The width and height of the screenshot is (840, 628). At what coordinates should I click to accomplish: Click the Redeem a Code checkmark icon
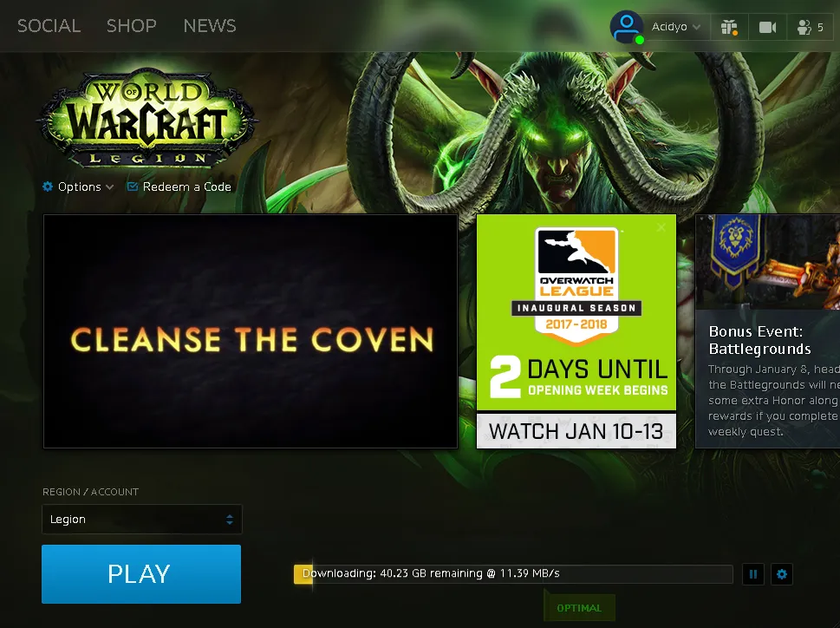tap(132, 186)
